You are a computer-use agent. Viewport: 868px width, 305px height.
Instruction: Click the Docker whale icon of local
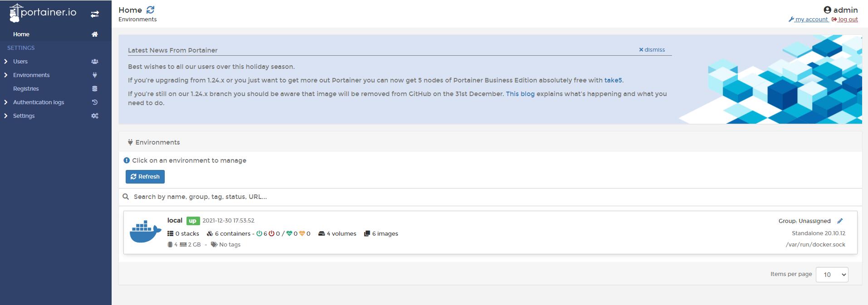[145, 232]
